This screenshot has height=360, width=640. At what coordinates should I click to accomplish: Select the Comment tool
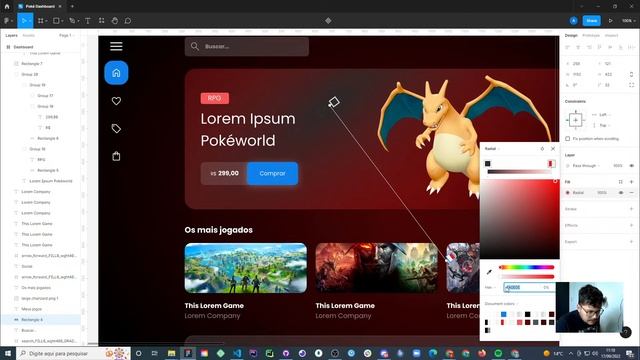[128, 20]
